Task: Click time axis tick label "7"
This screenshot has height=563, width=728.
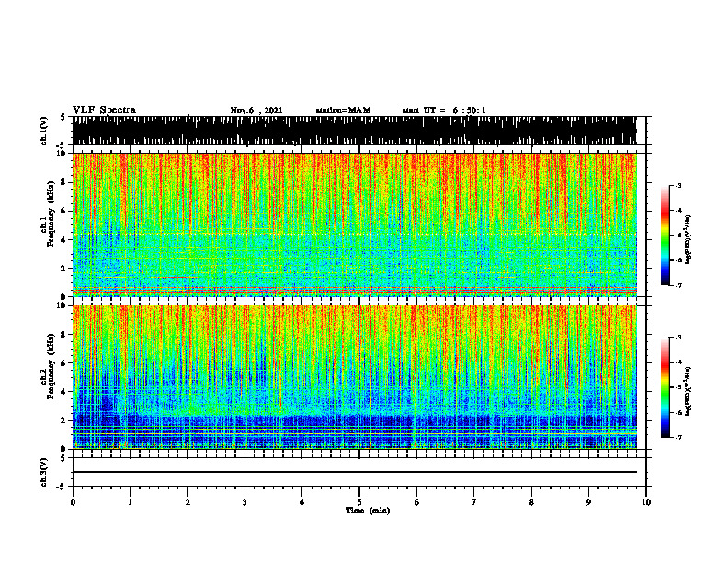Action: coord(474,502)
